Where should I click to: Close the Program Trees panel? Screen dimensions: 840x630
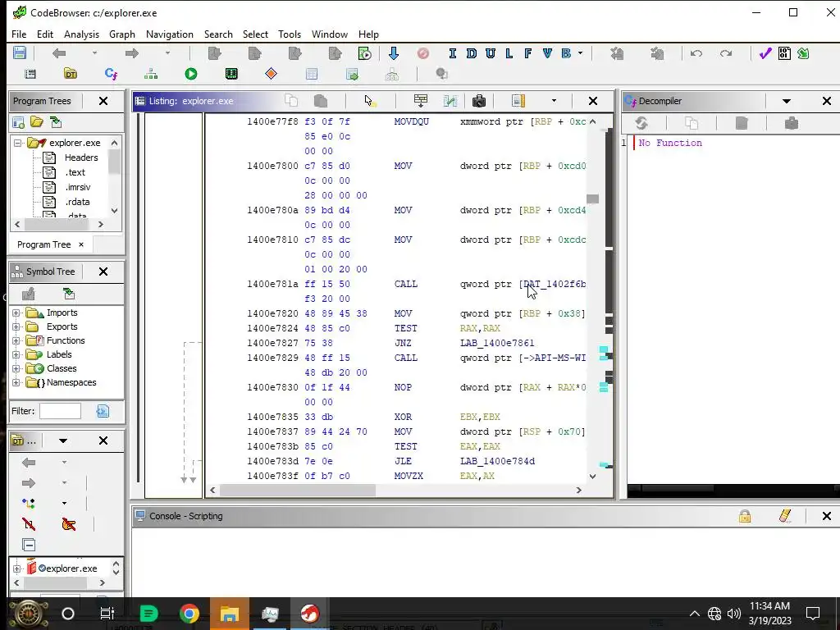103,101
